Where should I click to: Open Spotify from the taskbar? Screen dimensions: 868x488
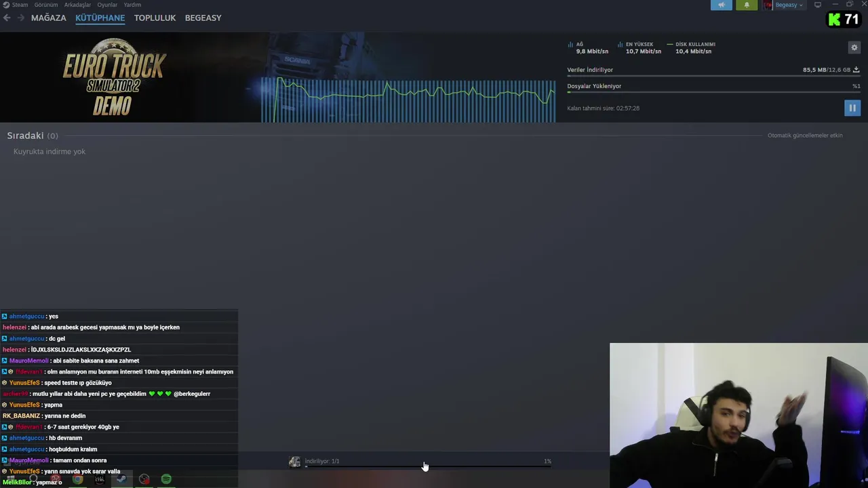click(x=166, y=479)
